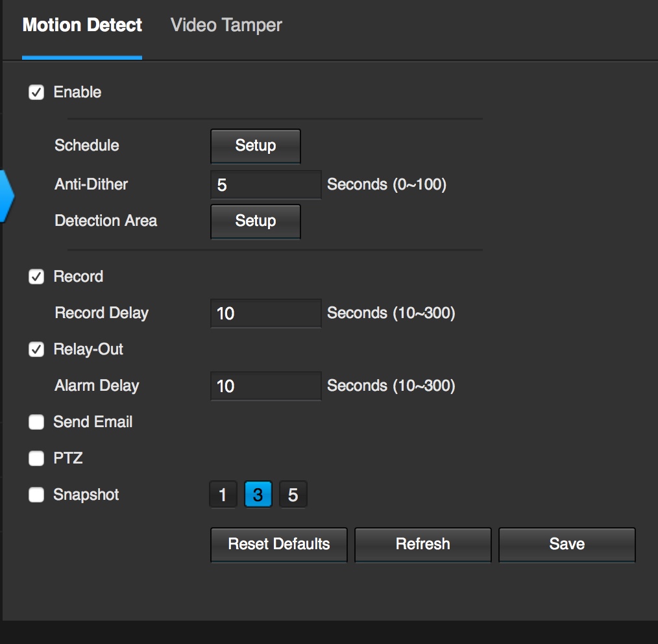Click the 'Anti-Dither' label

pos(91,184)
